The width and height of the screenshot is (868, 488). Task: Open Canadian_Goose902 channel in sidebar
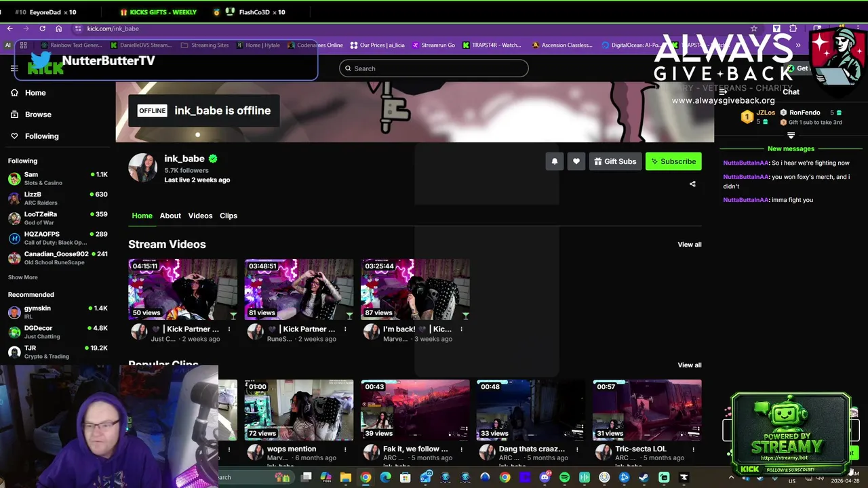click(58, 258)
